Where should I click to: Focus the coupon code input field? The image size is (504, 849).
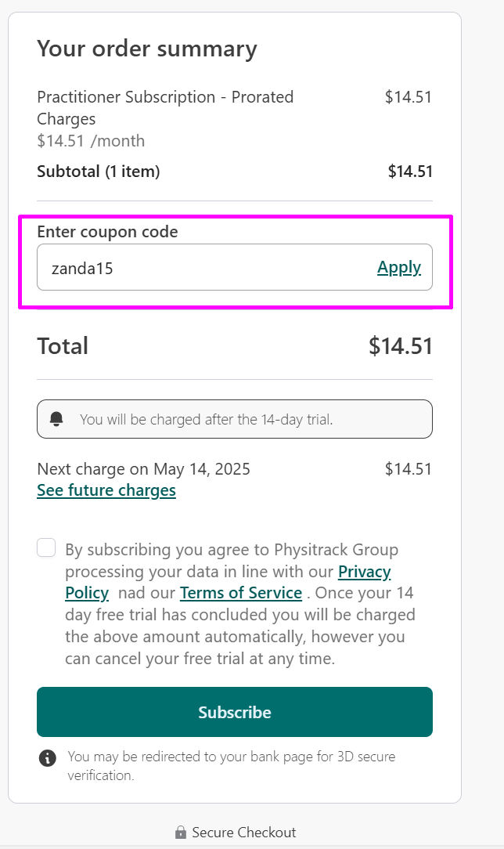tap(206, 268)
